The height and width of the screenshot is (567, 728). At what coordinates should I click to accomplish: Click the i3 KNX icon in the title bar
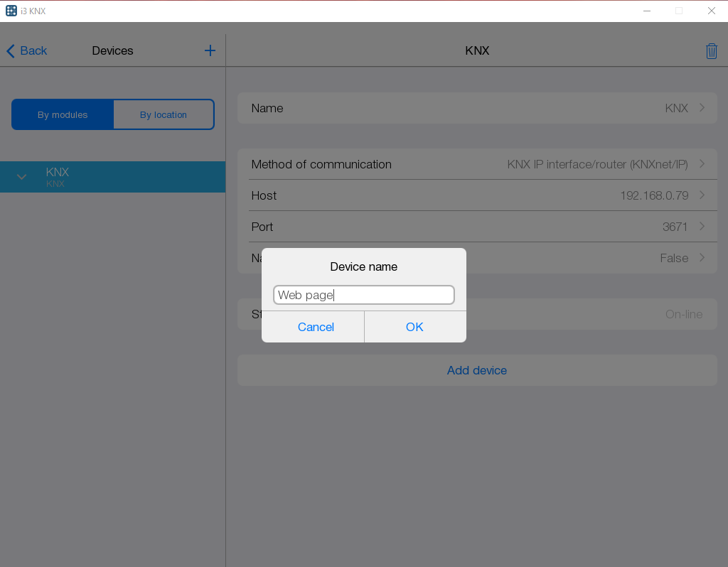pyautogui.click(x=11, y=11)
